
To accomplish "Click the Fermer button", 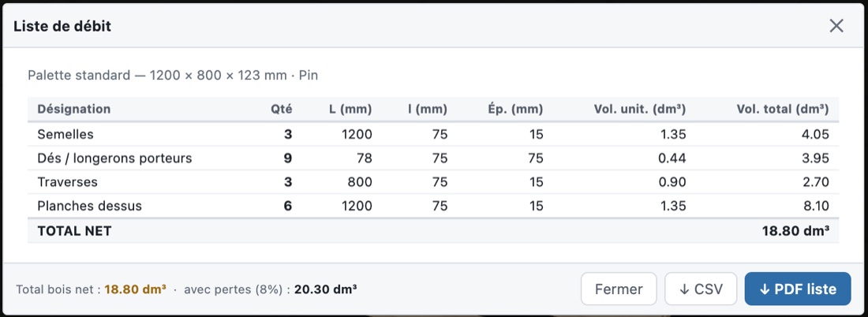I will click(x=619, y=289).
